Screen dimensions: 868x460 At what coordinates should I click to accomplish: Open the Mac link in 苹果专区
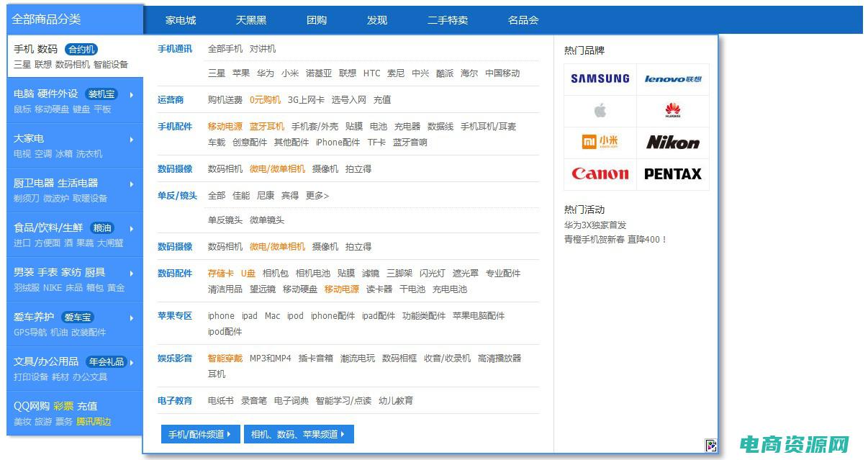[x=272, y=316]
